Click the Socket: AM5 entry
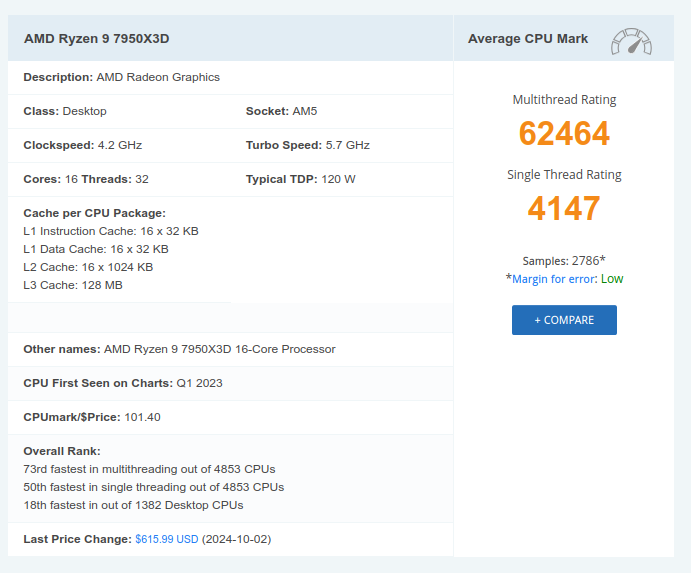691x573 pixels. pyautogui.click(x=281, y=111)
